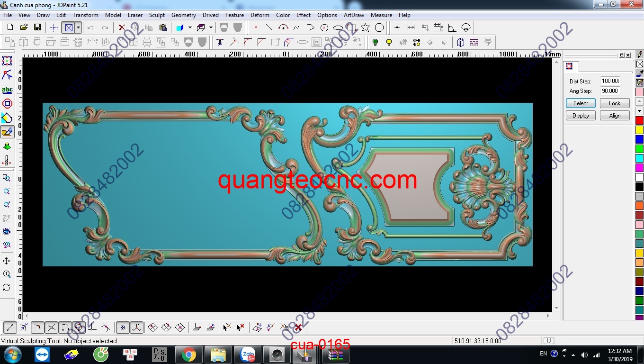The image size is (644, 364).
Task: Toggle the crossed selection box mode
Action: [70, 27]
